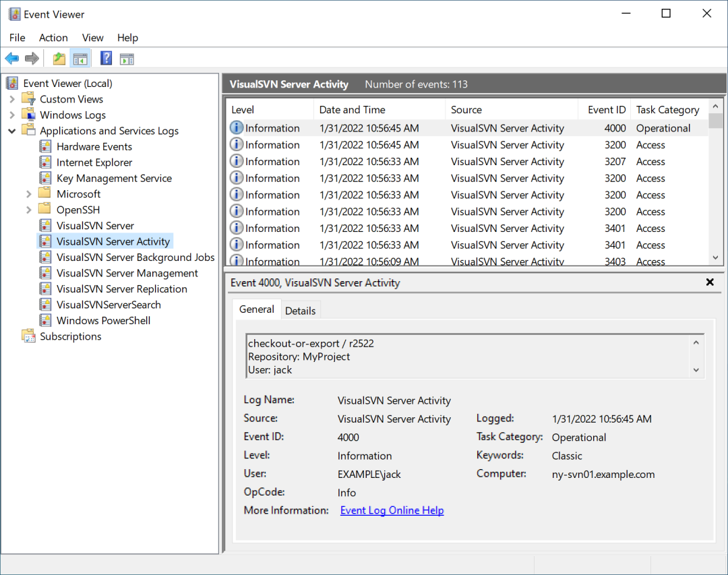Open the Event Log Online Help link
The image size is (728, 575).
pyautogui.click(x=392, y=510)
